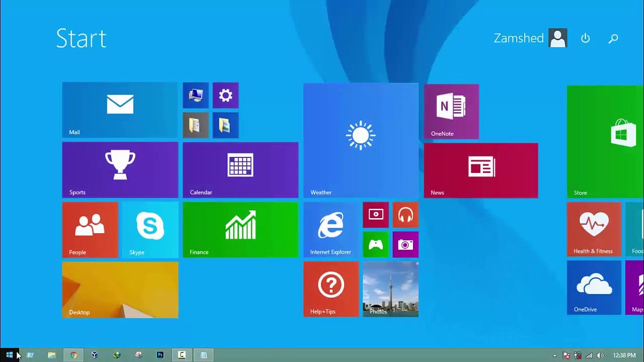Screen dimensions: 644x362
Task: Open the Power options button
Action: click(x=585, y=38)
